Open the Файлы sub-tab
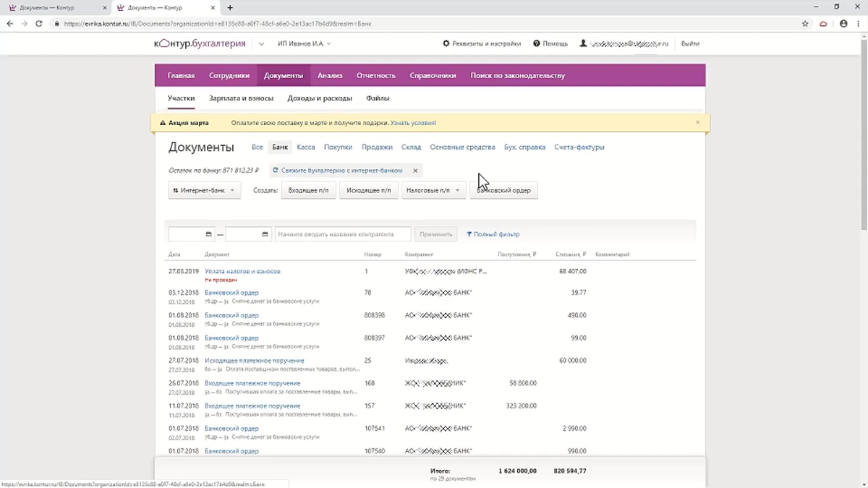The image size is (868, 488). pos(378,98)
